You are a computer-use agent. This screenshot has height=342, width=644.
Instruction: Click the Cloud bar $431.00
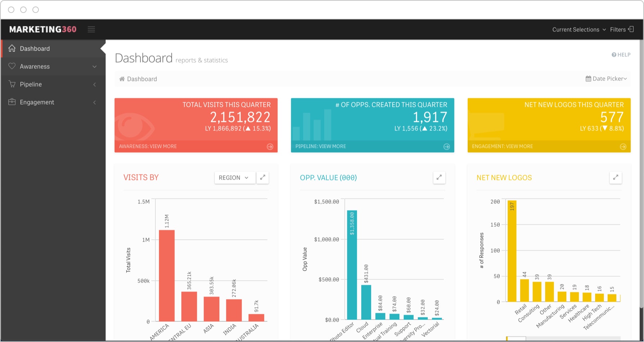pyautogui.click(x=366, y=302)
